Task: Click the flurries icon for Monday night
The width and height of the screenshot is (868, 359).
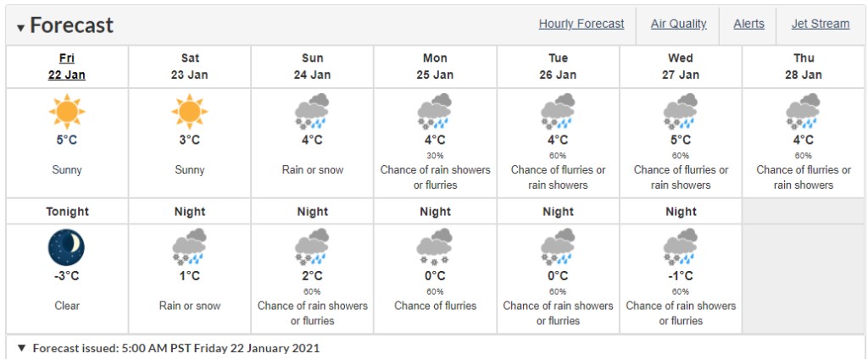Action: (435, 246)
